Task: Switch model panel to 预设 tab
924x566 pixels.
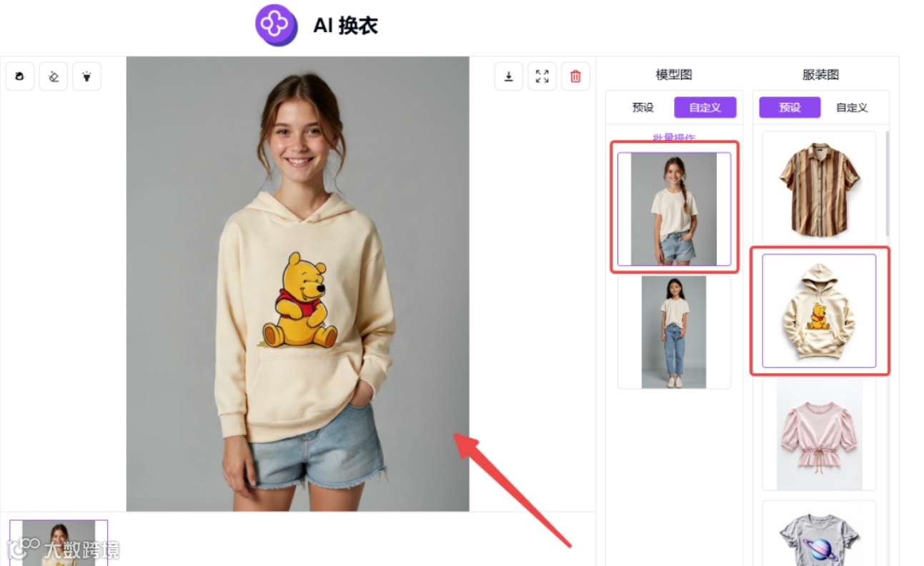Action: [643, 107]
